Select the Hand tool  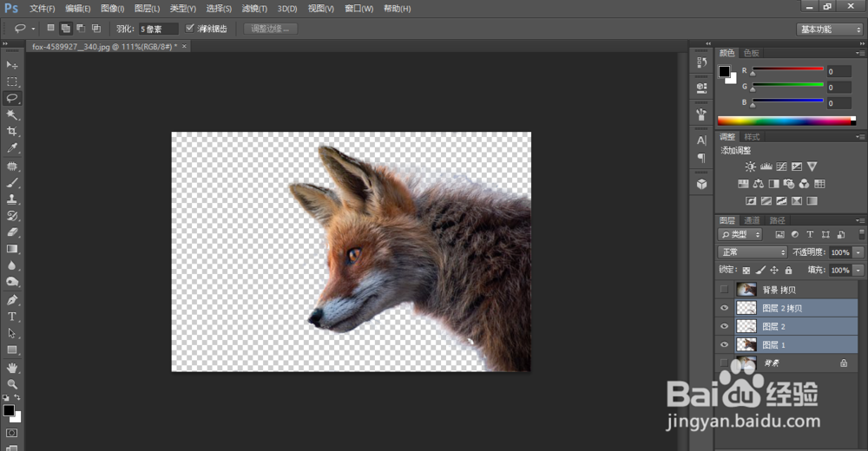pos(12,367)
